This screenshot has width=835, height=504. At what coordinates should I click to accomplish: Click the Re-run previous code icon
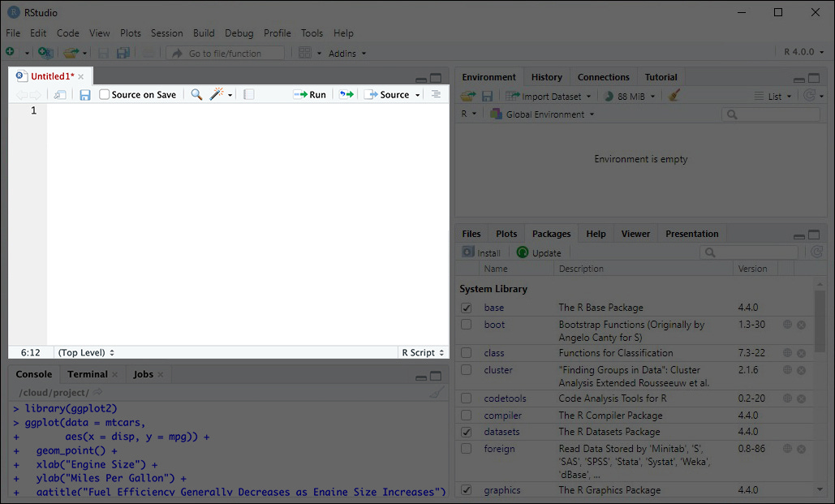pyautogui.click(x=346, y=94)
